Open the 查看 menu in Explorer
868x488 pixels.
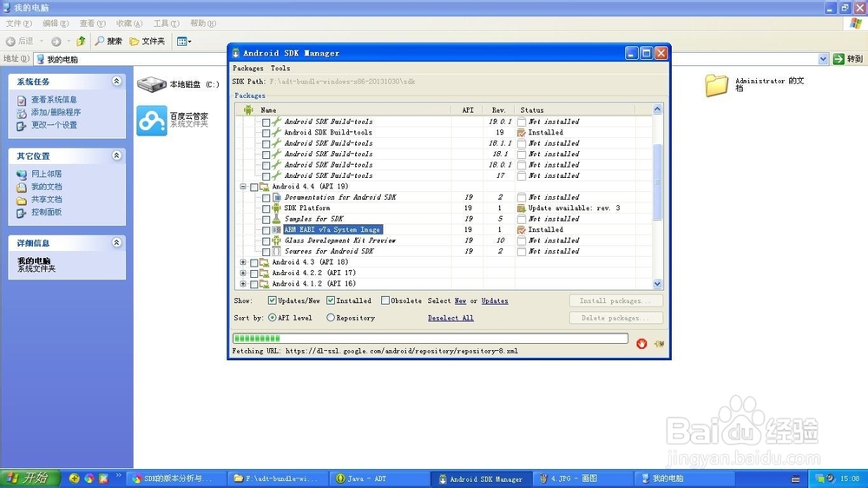93,23
